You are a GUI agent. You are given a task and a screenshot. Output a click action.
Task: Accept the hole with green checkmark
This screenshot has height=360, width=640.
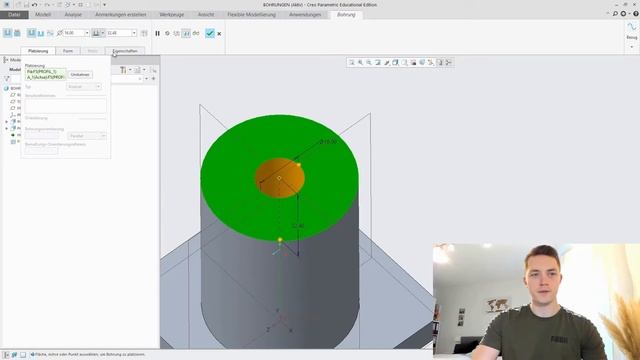[x=210, y=33]
